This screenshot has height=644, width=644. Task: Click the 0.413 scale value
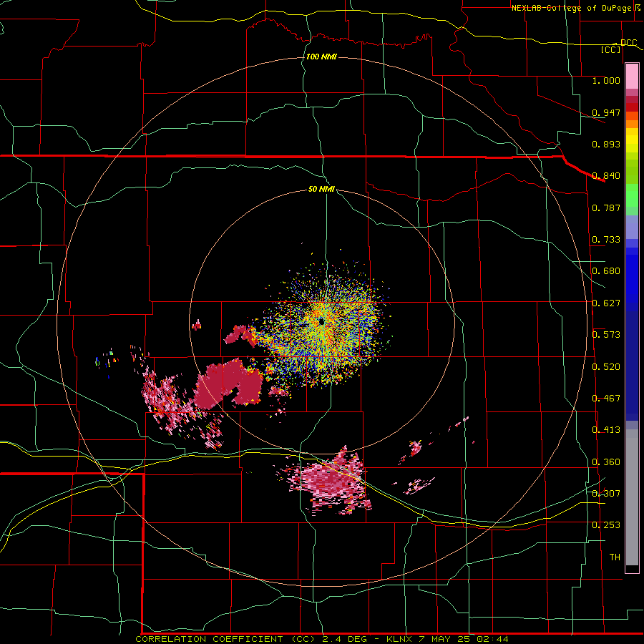click(x=606, y=430)
